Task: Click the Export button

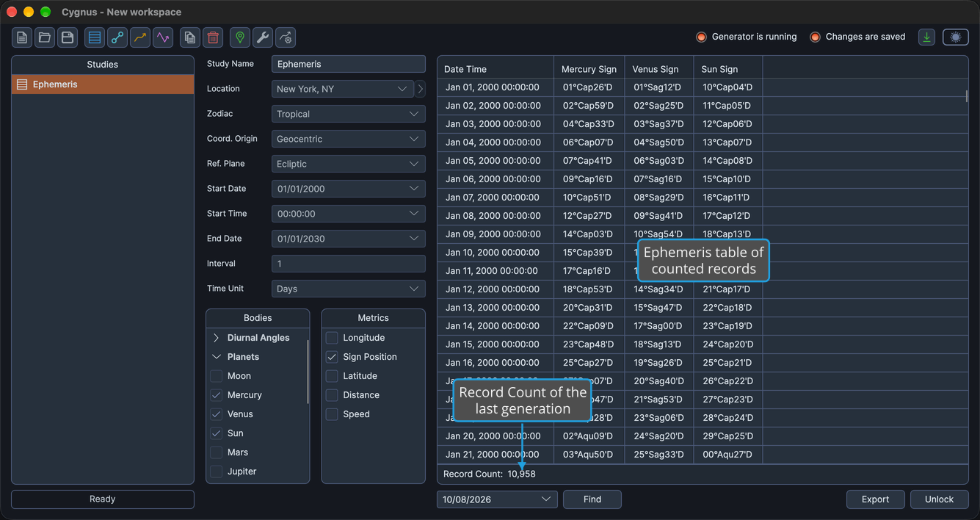Action: [x=875, y=499]
